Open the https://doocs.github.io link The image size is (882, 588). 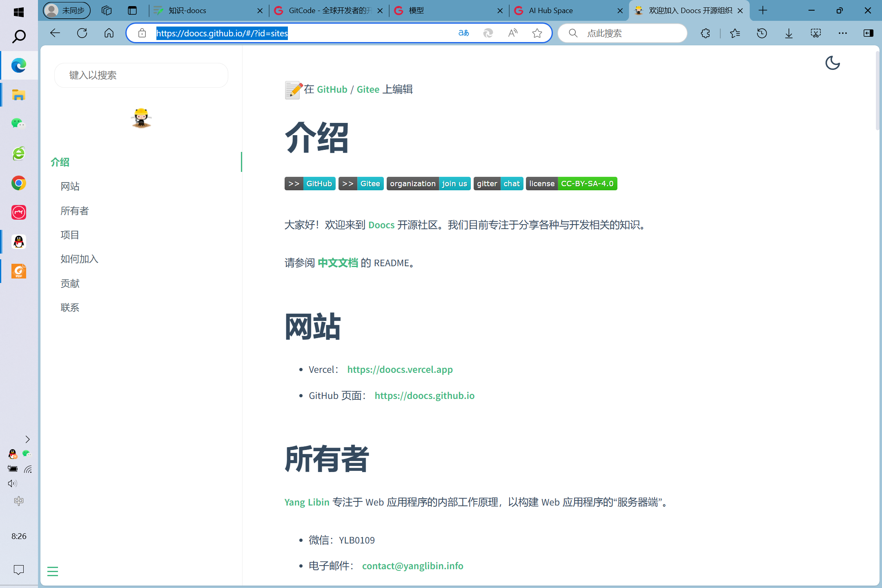point(425,396)
